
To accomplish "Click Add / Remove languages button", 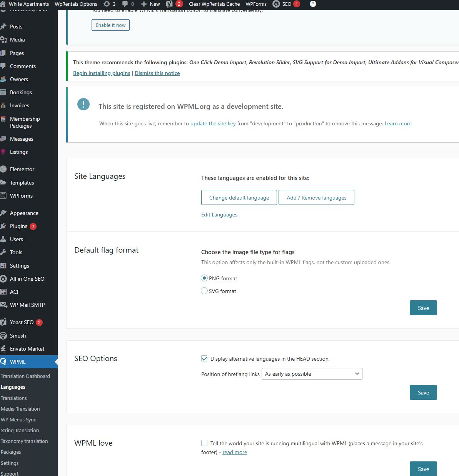I will pyautogui.click(x=316, y=198).
